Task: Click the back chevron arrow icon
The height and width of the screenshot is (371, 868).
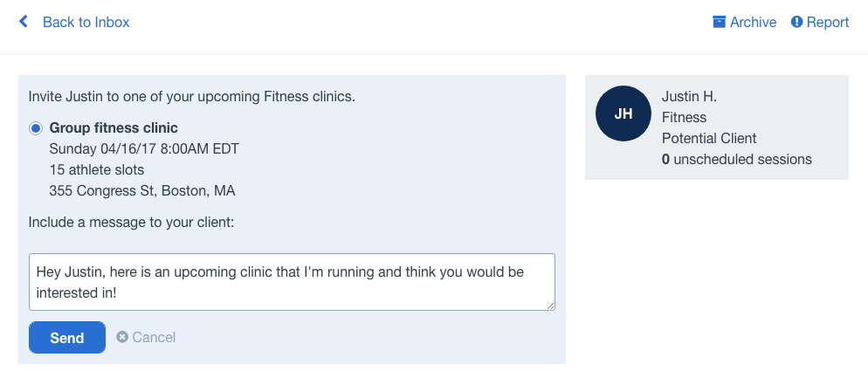Action: pos(24,22)
